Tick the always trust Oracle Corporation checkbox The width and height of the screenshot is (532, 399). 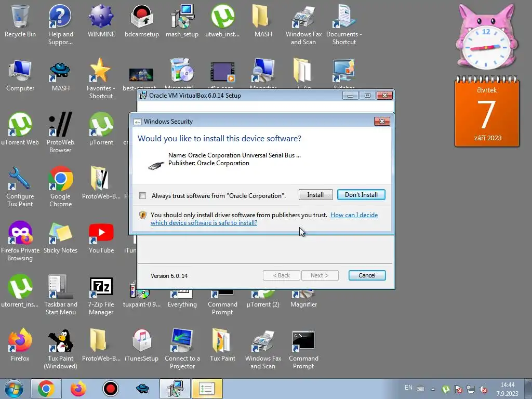pos(143,195)
